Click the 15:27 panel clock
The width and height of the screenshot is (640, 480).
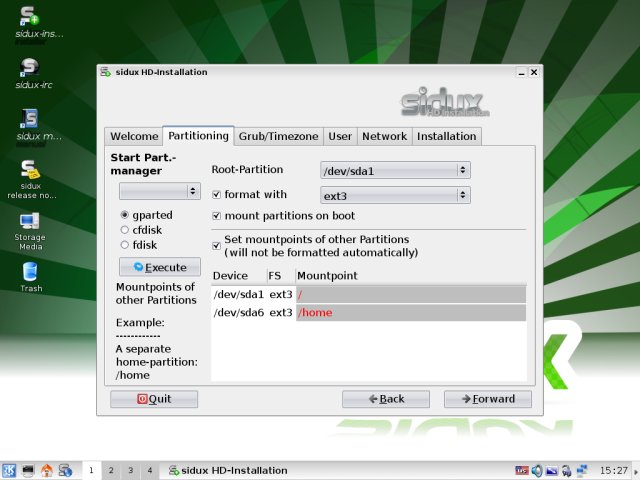point(613,471)
